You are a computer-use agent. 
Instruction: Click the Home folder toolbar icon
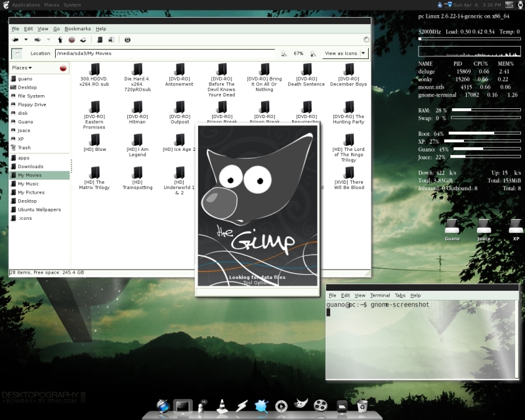[x=100, y=40]
